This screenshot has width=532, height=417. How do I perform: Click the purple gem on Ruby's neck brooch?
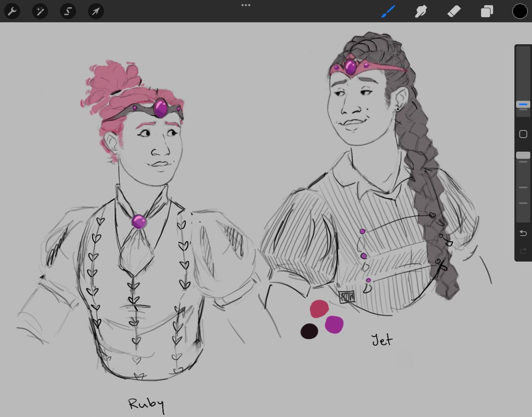coord(139,222)
